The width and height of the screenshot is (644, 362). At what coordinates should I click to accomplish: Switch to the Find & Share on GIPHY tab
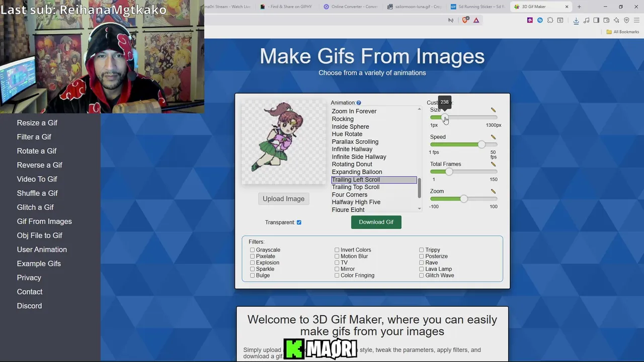287,7
